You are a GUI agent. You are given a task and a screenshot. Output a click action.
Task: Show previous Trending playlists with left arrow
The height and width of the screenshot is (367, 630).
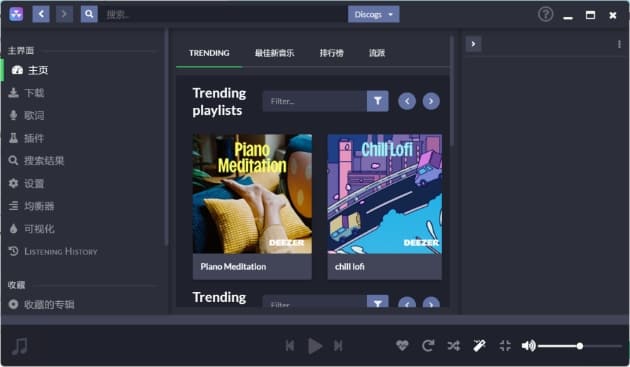[407, 101]
